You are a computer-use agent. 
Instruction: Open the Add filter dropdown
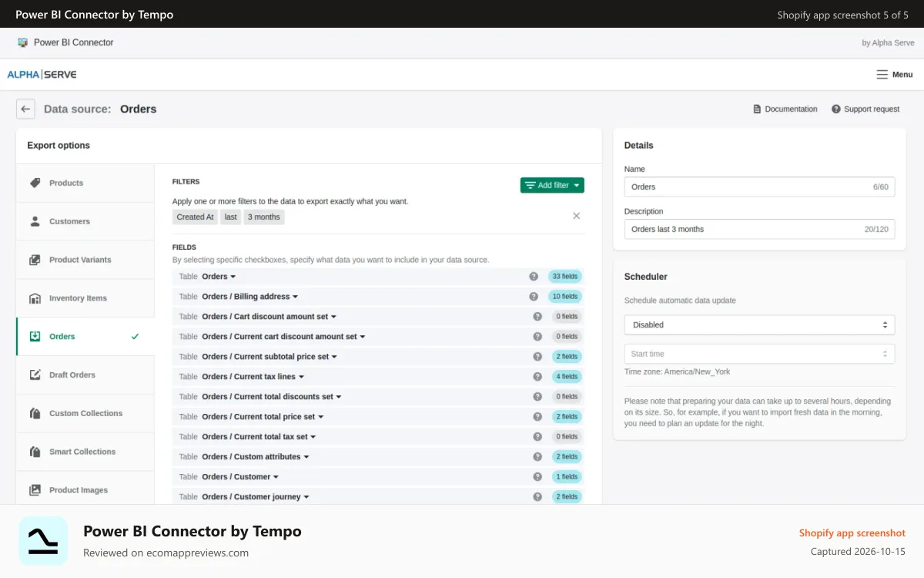click(x=552, y=185)
